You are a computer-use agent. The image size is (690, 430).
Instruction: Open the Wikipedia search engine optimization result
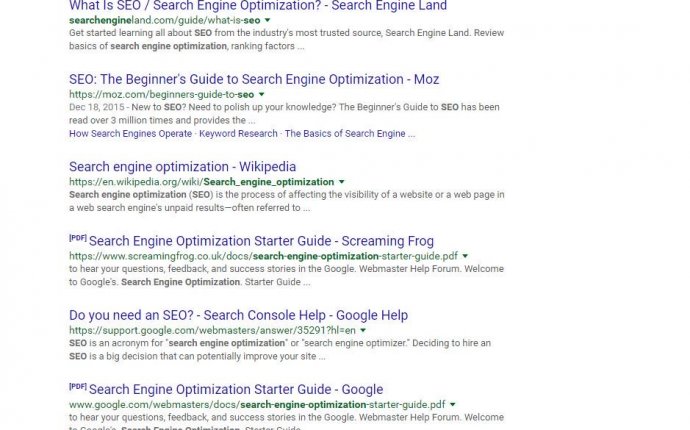pos(182,167)
